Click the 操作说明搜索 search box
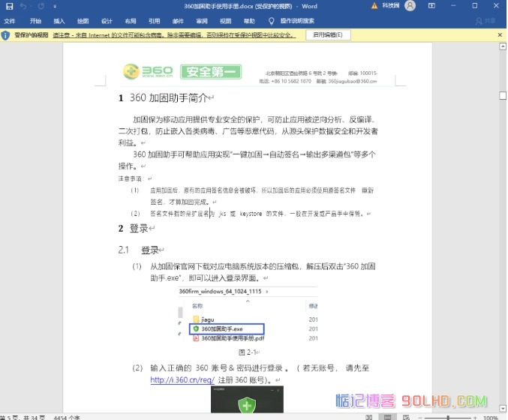Screen dimensions: 508x420 click(x=297, y=21)
